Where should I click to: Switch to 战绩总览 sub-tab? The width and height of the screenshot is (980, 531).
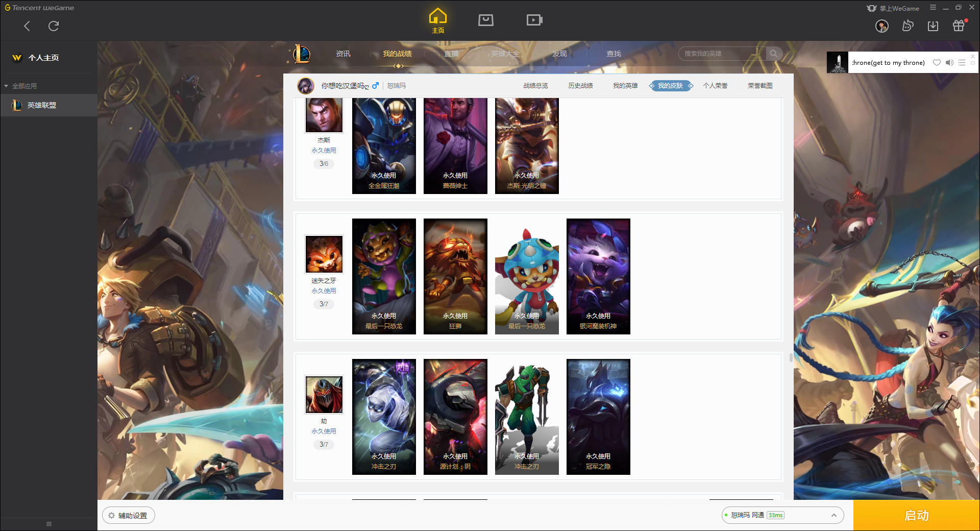[535, 86]
